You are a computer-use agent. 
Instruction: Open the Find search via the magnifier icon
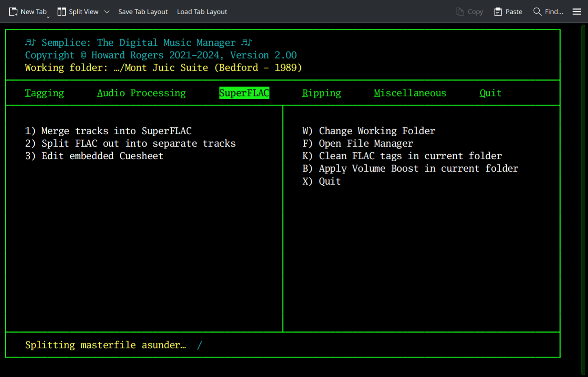tap(537, 11)
